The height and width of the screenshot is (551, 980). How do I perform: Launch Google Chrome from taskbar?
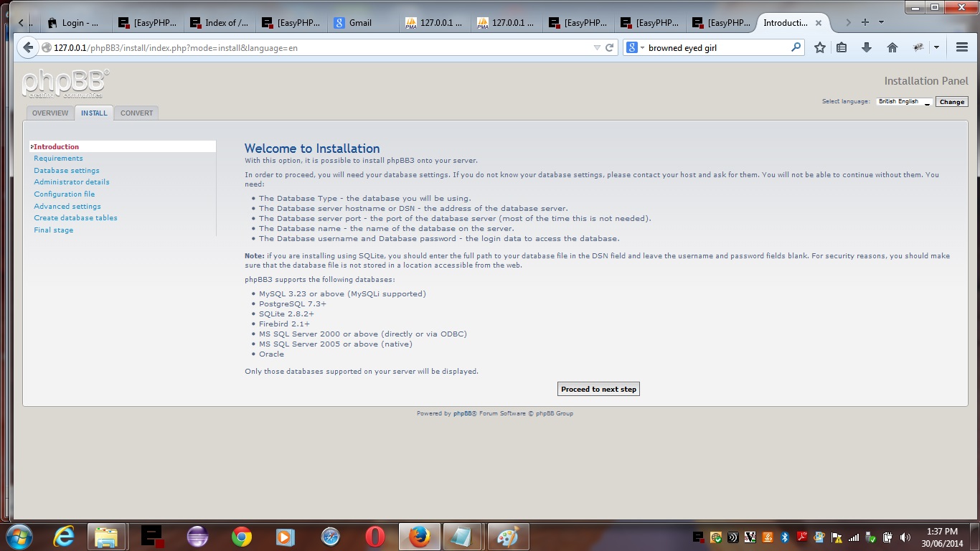[242, 537]
